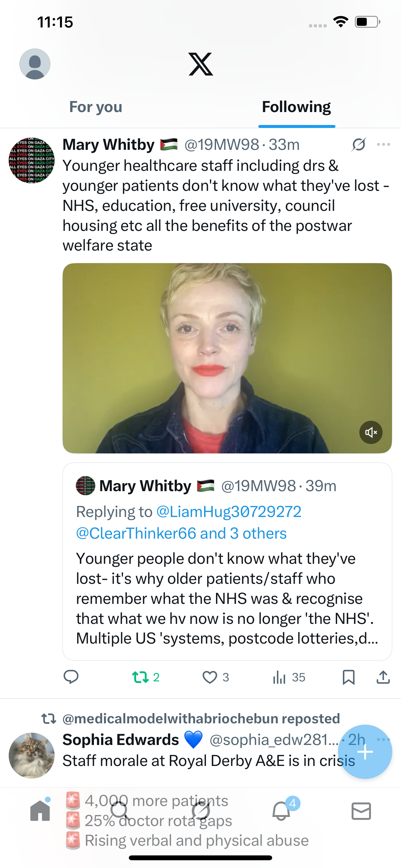This screenshot has height=868, width=401.
Task: Open the profile avatar menu
Action: point(35,64)
